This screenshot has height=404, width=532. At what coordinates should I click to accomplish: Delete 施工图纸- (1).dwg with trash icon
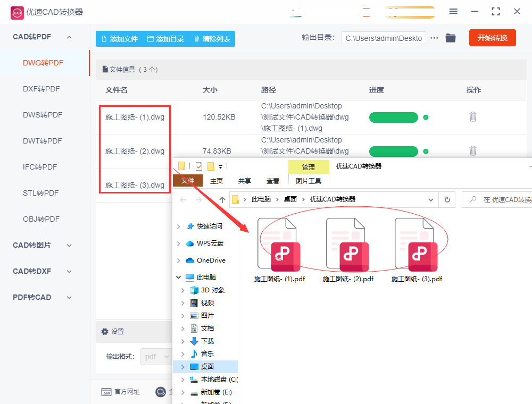(x=472, y=117)
